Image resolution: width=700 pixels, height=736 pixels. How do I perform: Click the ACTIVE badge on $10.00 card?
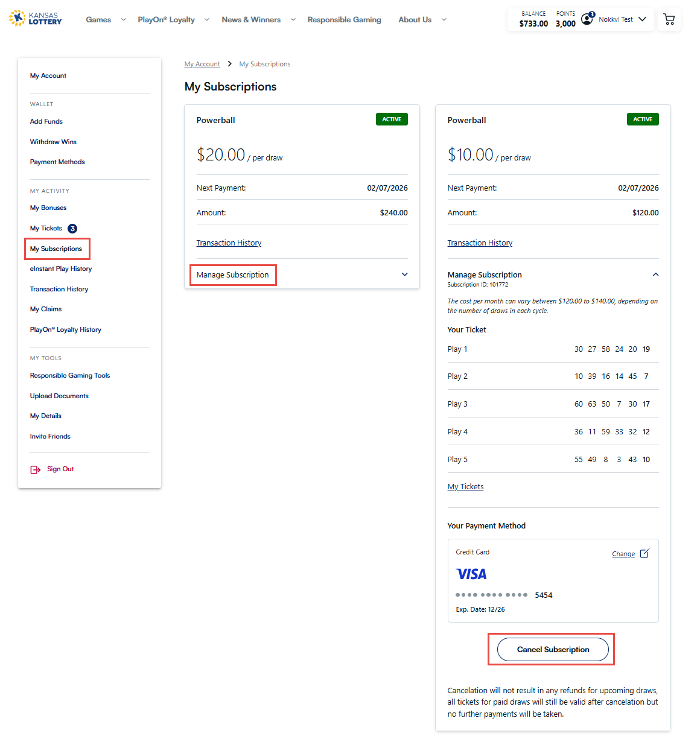643,119
